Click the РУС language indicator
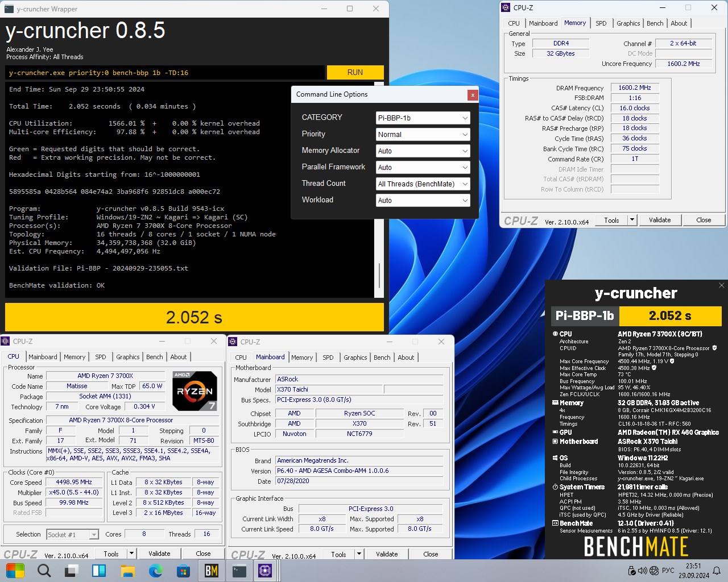 668,571
